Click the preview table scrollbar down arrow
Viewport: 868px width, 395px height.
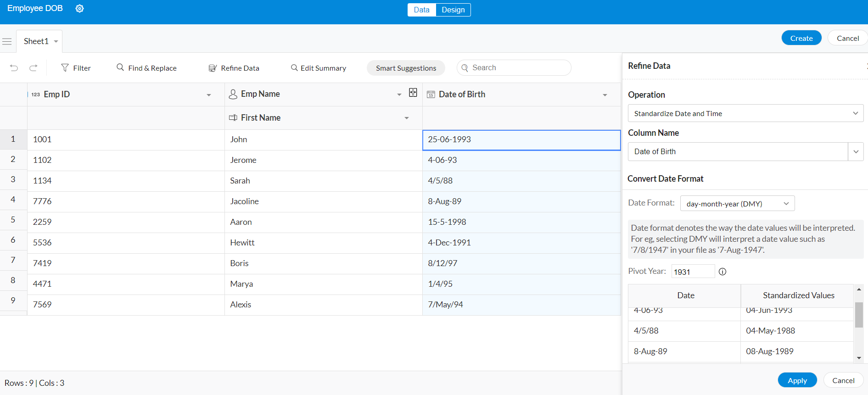(859, 358)
